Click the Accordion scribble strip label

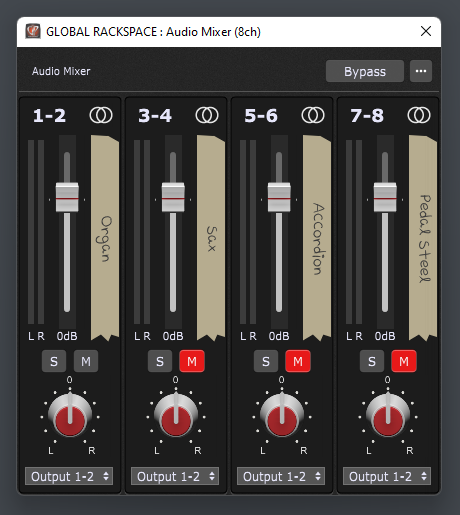point(317,238)
